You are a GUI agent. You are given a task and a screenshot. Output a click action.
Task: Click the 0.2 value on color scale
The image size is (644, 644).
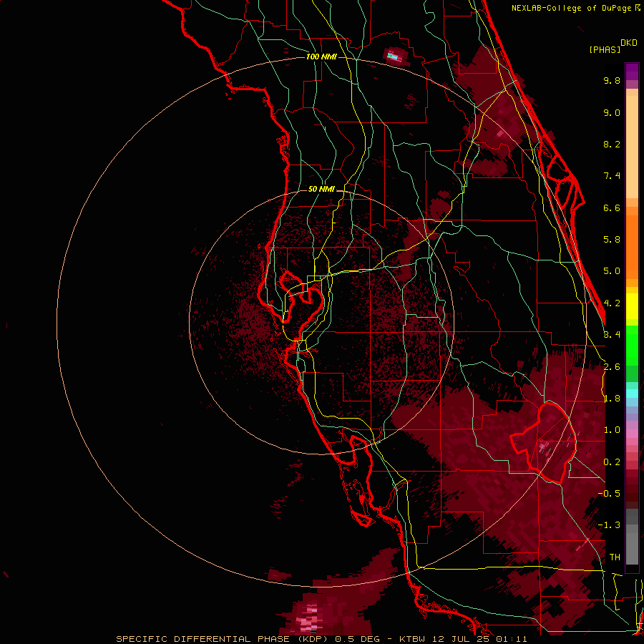tap(612, 462)
